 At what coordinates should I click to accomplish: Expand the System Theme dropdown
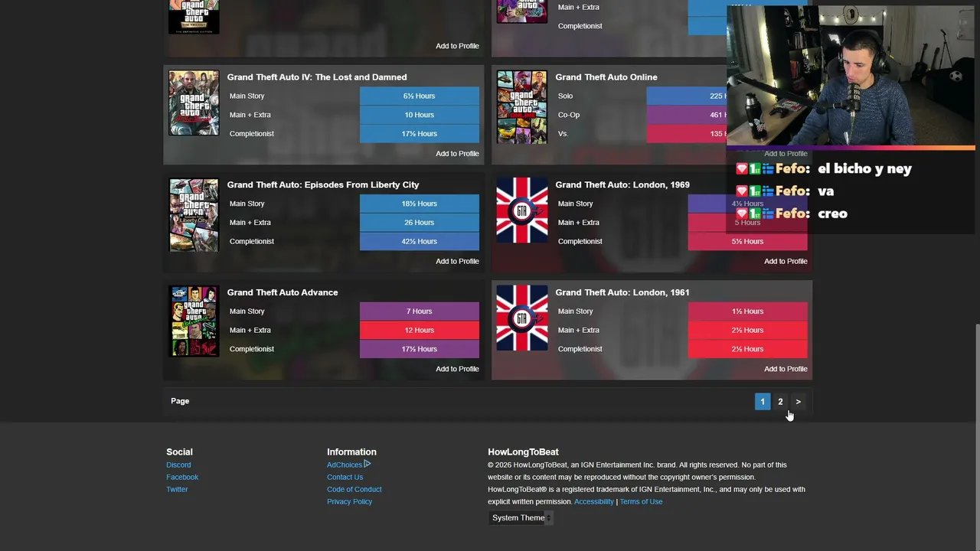pyautogui.click(x=521, y=518)
